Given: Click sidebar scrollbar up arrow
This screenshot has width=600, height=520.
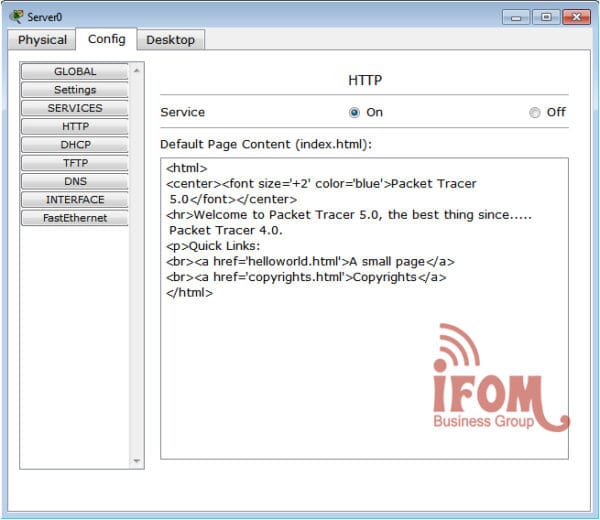Looking at the screenshot, I should coord(138,70).
